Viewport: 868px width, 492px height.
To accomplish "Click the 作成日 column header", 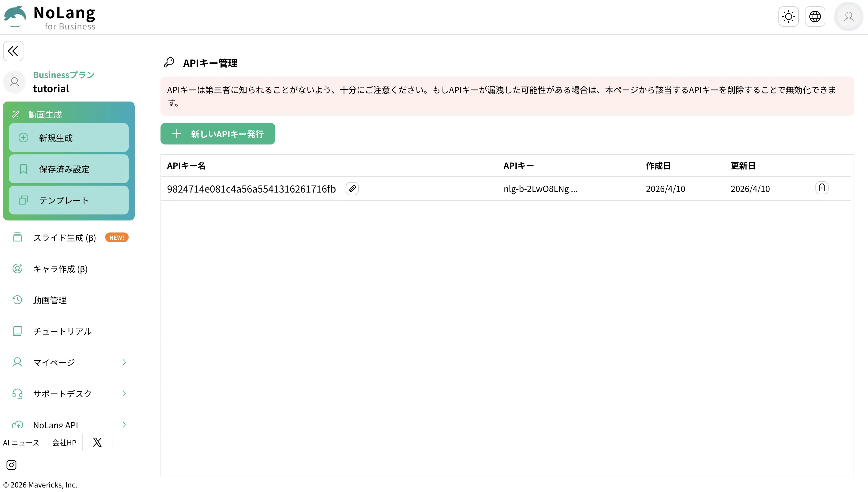I will (x=658, y=166).
